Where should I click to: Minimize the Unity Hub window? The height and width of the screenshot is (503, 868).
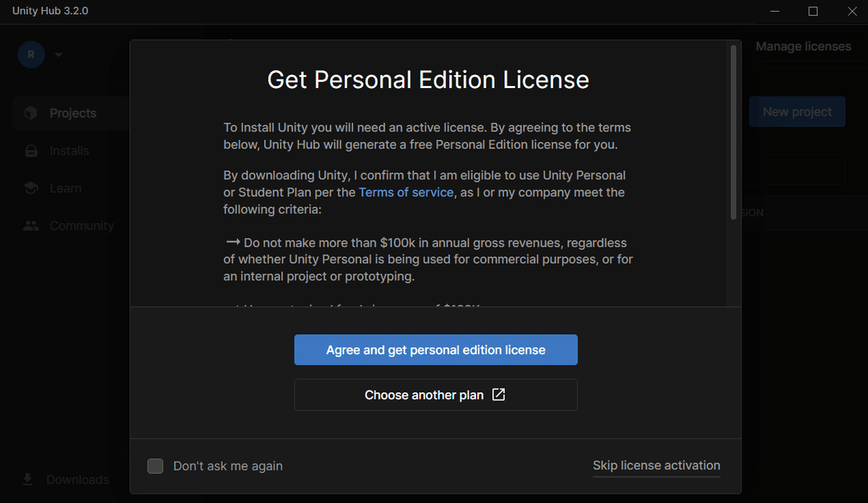(775, 12)
